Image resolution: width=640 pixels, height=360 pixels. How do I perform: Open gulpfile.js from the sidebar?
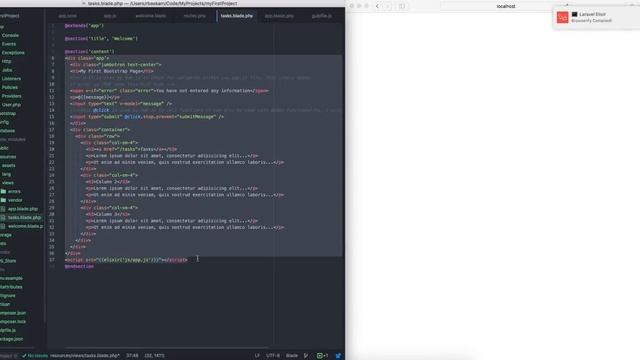8,330
